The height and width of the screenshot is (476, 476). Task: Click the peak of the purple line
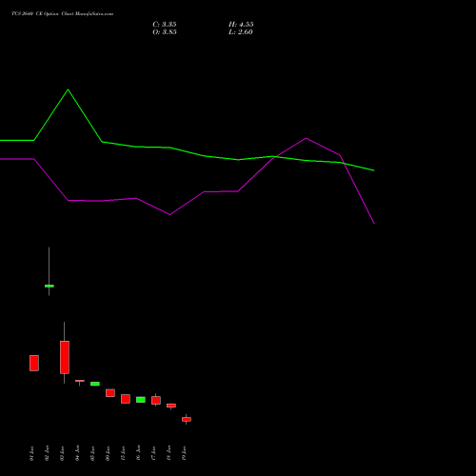coord(306,138)
